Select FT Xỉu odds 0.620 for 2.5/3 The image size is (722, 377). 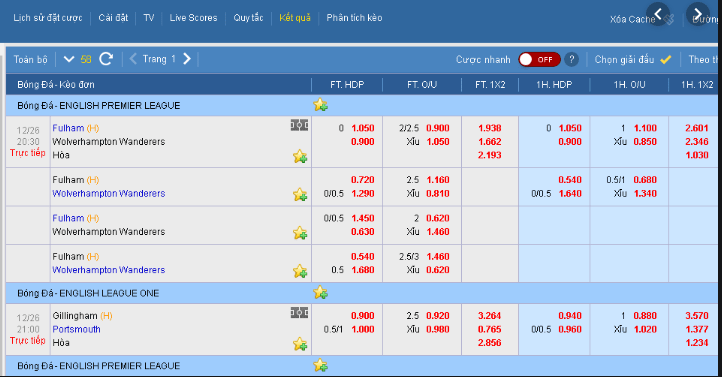pos(437,270)
